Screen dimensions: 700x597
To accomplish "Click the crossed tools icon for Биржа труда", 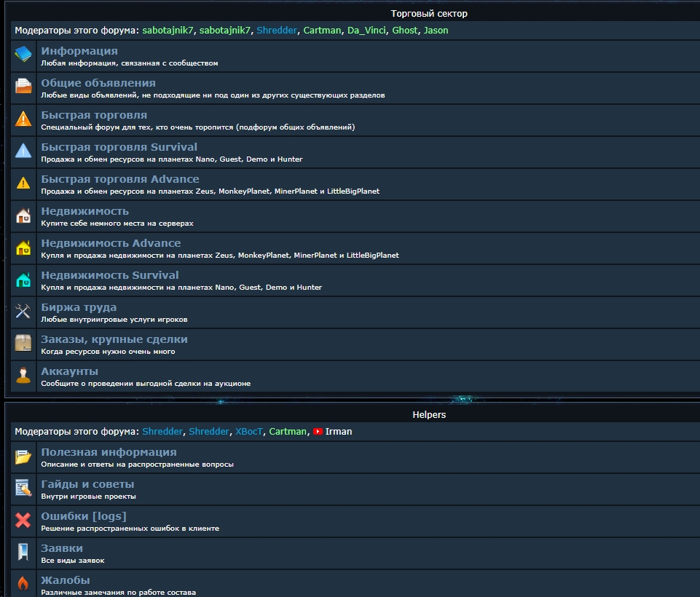I will pyautogui.click(x=23, y=312).
